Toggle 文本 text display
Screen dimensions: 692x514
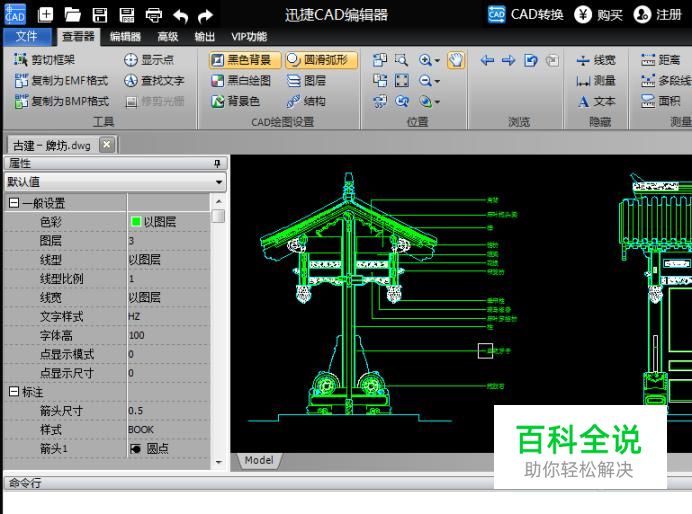(x=596, y=101)
